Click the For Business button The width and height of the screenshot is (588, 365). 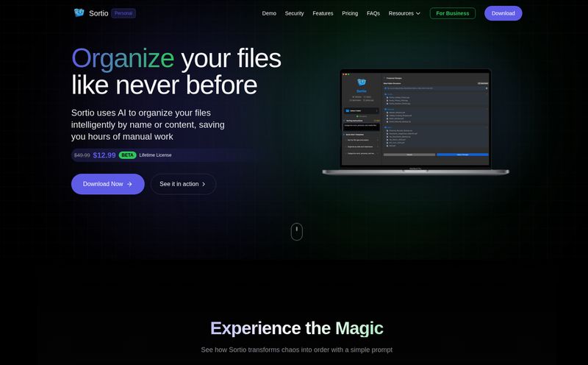coord(453,13)
